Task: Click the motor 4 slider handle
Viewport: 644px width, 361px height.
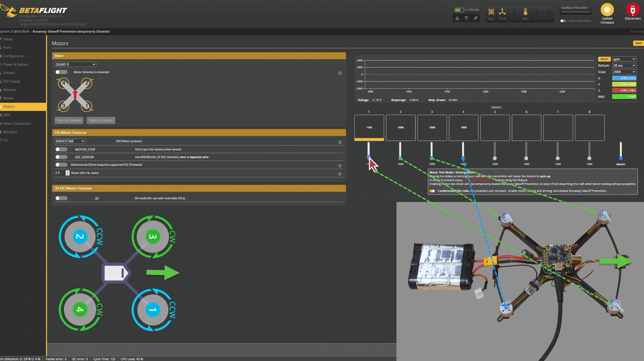Action: point(463,158)
